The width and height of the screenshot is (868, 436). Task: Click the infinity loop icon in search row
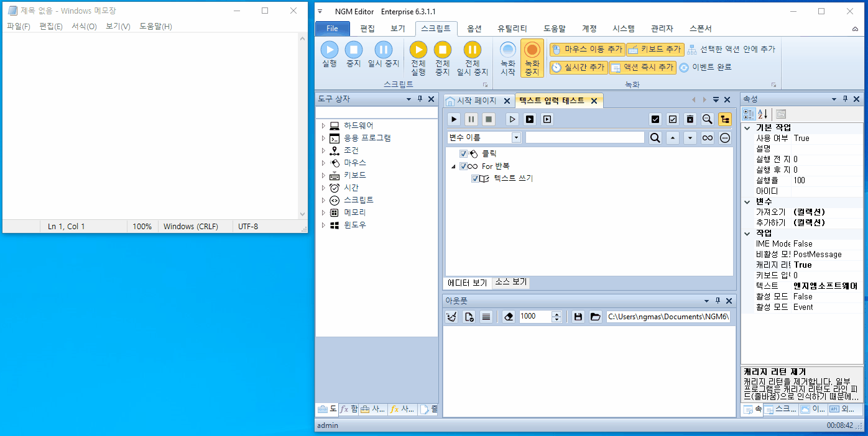(x=707, y=138)
